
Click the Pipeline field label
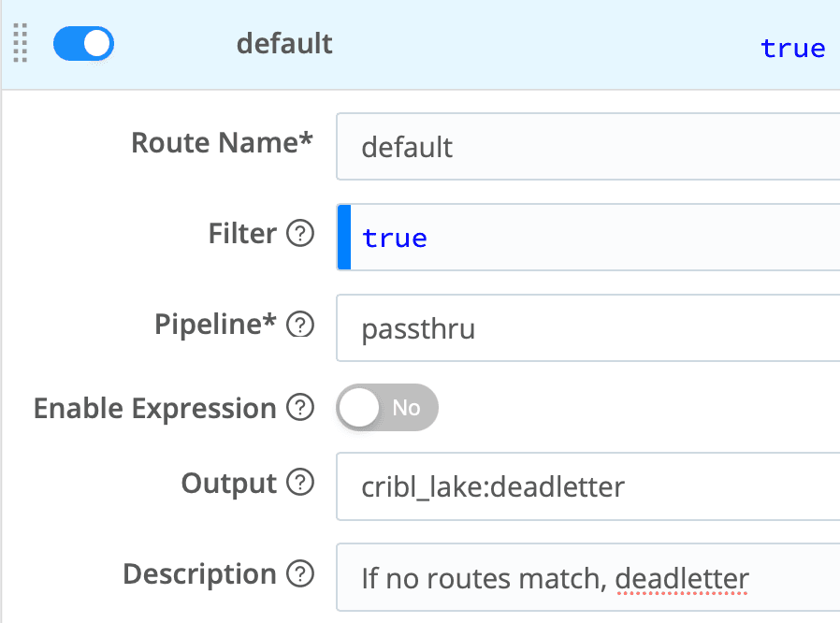pyautogui.click(x=216, y=324)
